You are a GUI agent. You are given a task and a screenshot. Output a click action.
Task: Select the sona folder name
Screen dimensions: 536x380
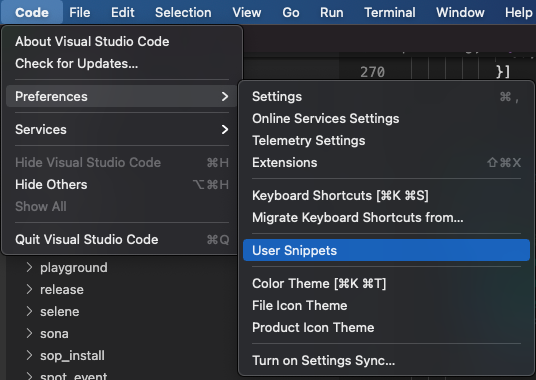tap(54, 334)
